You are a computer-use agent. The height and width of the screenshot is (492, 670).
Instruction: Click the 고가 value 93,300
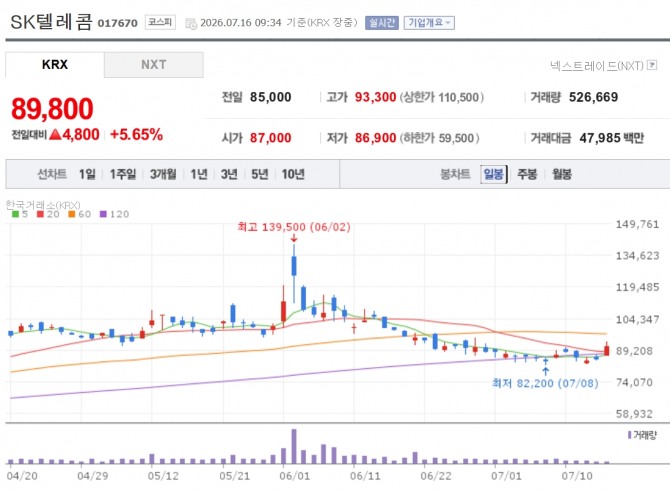(x=375, y=97)
